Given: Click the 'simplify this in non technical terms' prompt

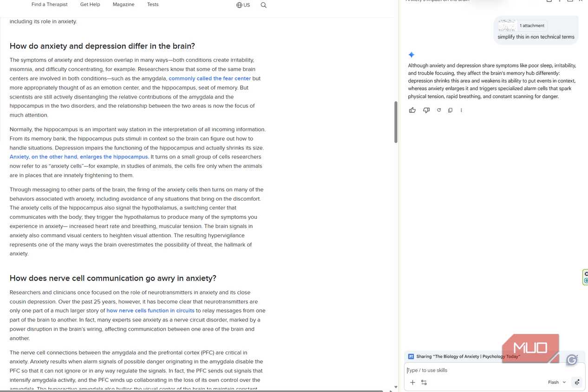Looking at the screenshot, I should [536, 37].
